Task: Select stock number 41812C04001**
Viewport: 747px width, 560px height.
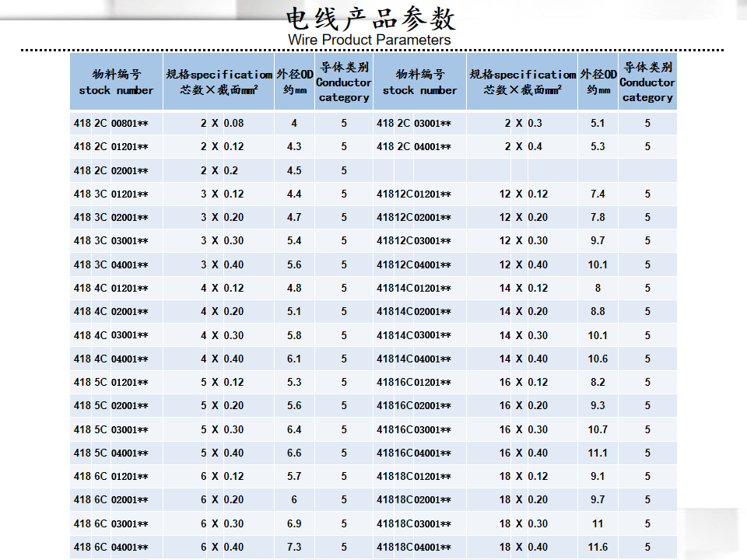Action: (414, 264)
